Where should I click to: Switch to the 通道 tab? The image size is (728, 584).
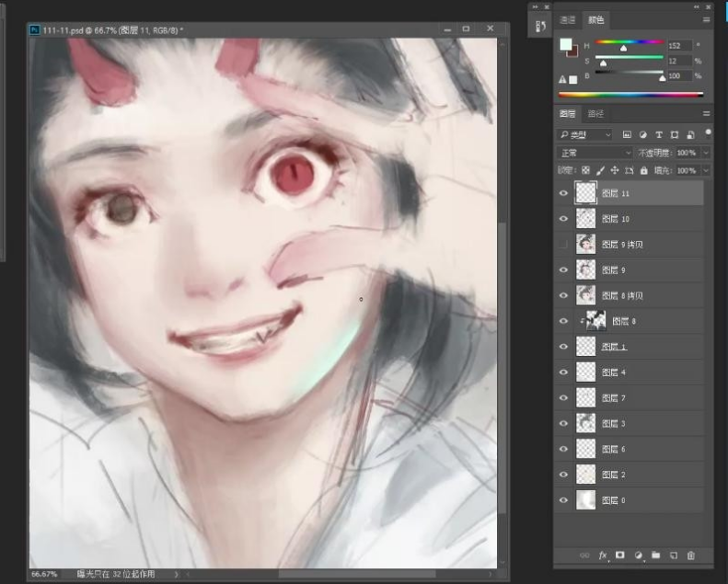(x=568, y=19)
